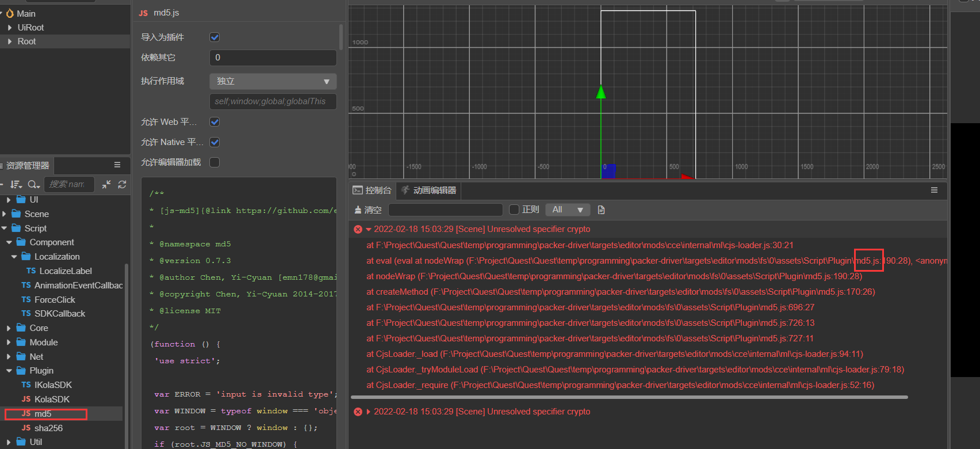Collapse the Script folder
The height and width of the screenshot is (449, 980).
[4, 228]
